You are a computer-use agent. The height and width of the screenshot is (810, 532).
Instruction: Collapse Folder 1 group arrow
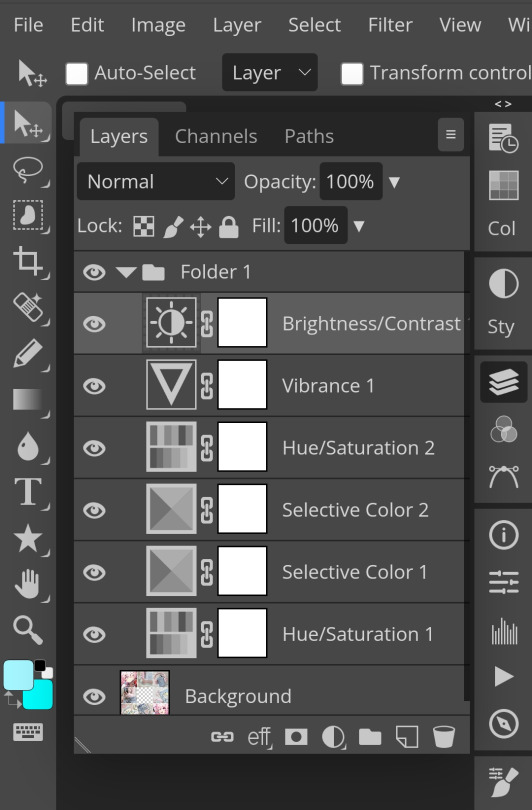[126, 272]
